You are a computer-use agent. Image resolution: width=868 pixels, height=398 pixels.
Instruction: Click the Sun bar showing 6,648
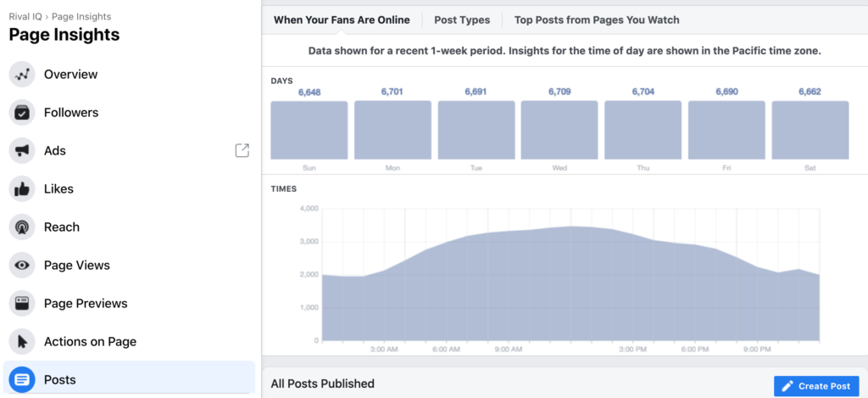tap(309, 131)
